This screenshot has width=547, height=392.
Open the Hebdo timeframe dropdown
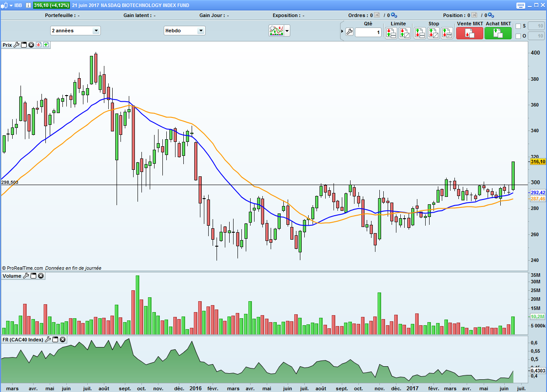pyautogui.click(x=184, y=31)
